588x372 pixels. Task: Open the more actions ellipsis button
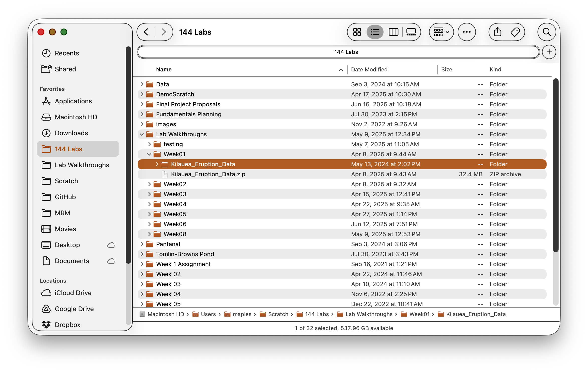point(467,32)
